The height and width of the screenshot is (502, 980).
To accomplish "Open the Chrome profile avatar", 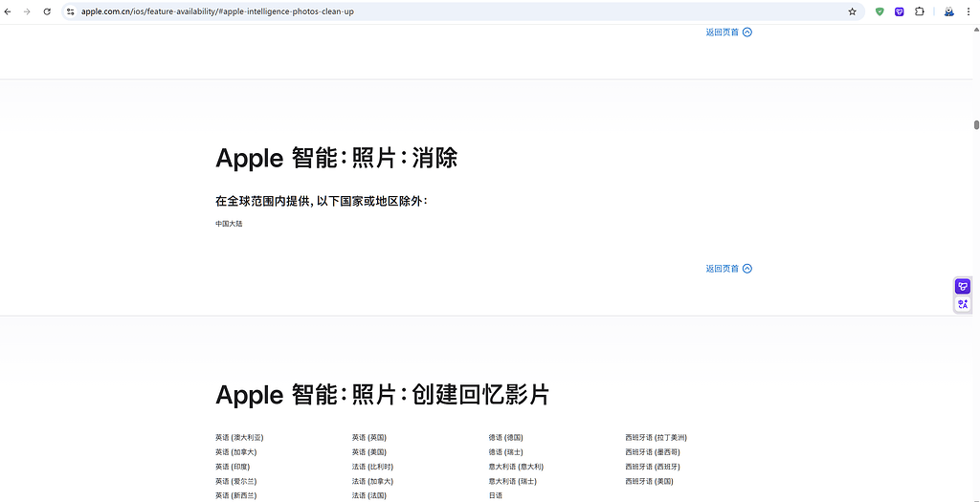I will tap(948, 11).
